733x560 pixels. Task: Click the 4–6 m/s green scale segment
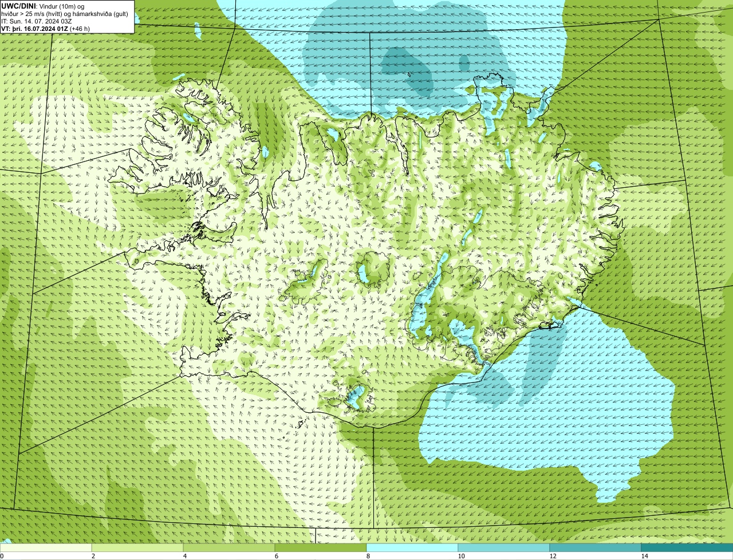229,547
